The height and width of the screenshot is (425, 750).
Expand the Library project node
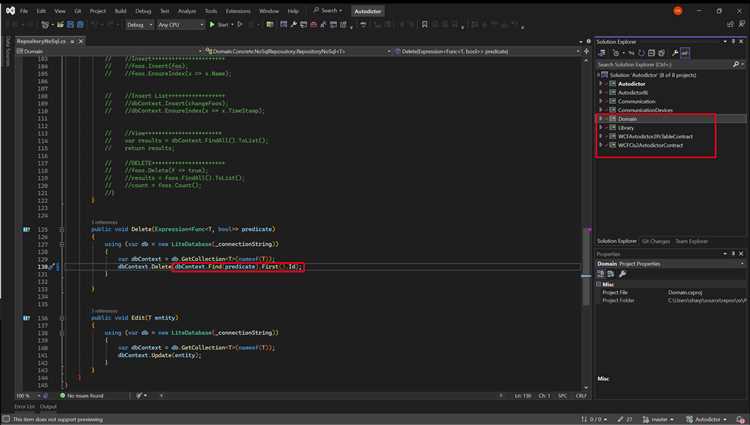pyautogui.click(x=601, y=128)
